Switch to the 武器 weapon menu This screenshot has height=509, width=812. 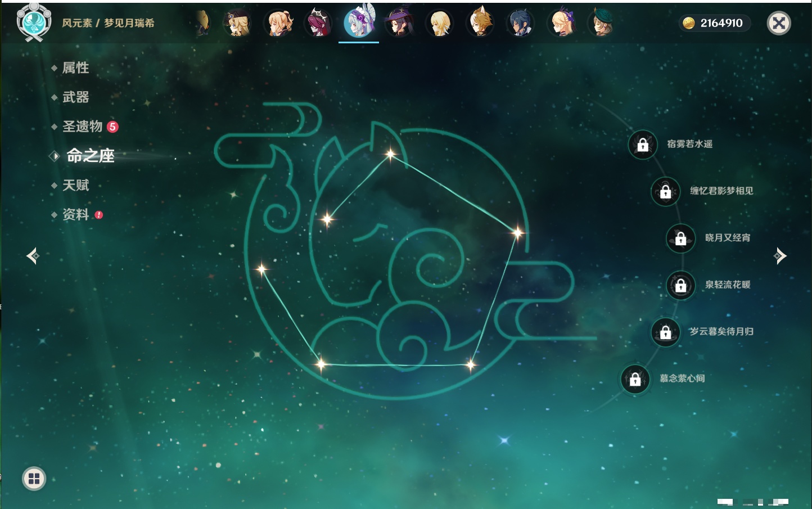point(75,97)
